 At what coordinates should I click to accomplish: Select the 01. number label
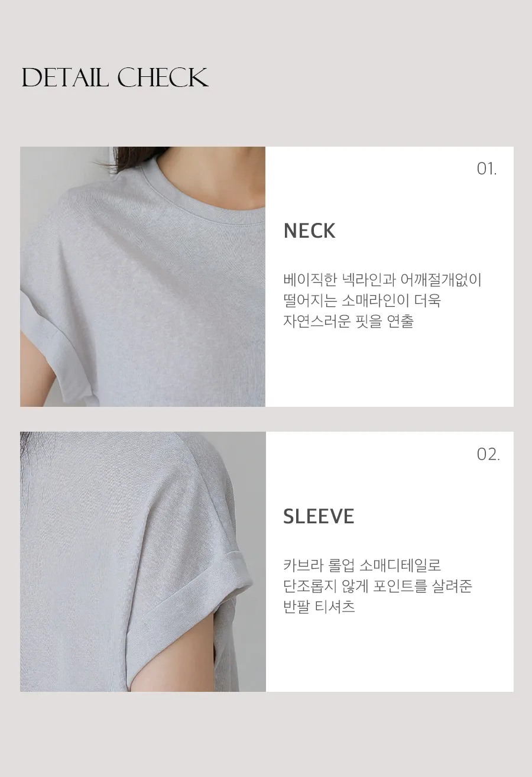(x=487, y=169)
